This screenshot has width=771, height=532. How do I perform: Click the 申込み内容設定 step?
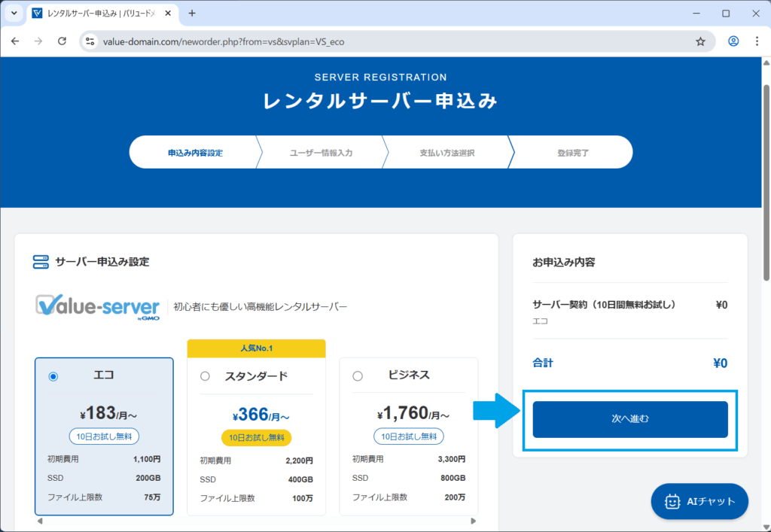(x=195, y=153)
